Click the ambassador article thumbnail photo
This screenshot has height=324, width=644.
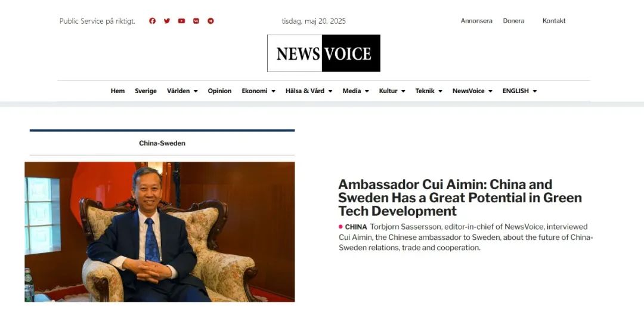point(159,232)
